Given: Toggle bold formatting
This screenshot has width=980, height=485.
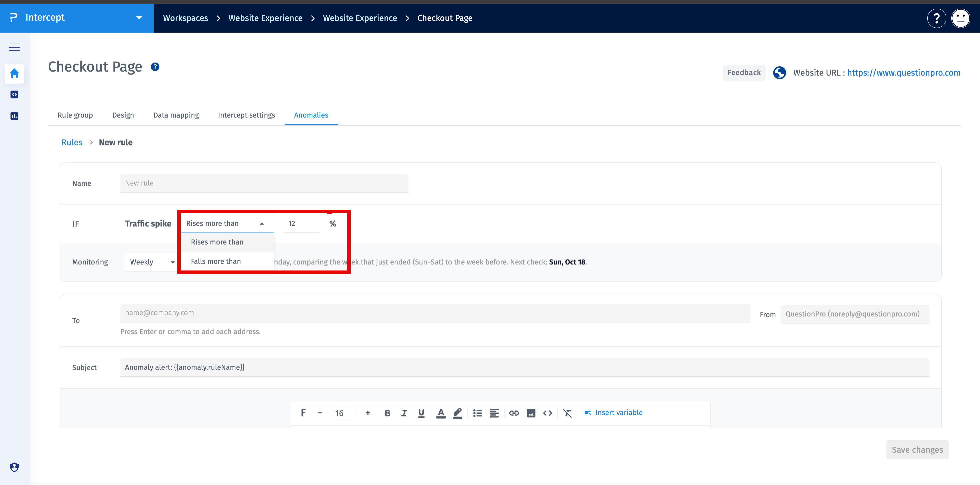Looking at the screenshot, I should click(x=387, y=413).
